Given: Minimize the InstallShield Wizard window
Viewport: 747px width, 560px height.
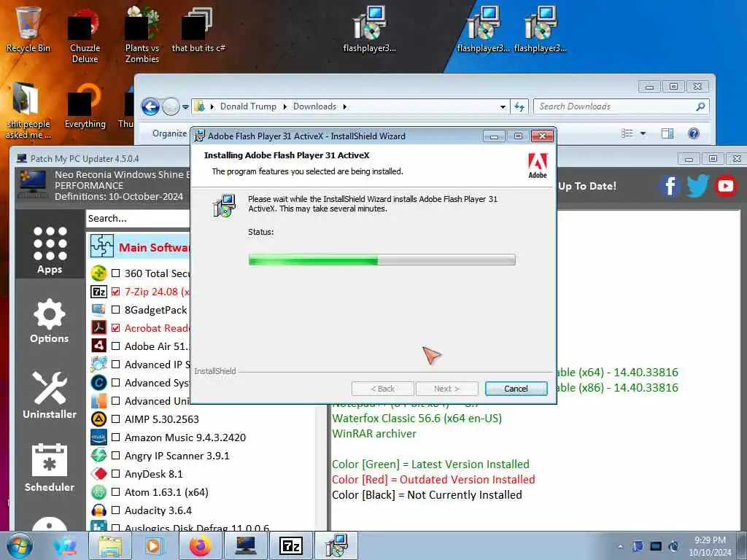Looking at the screenshot, I should pos(494,136).
